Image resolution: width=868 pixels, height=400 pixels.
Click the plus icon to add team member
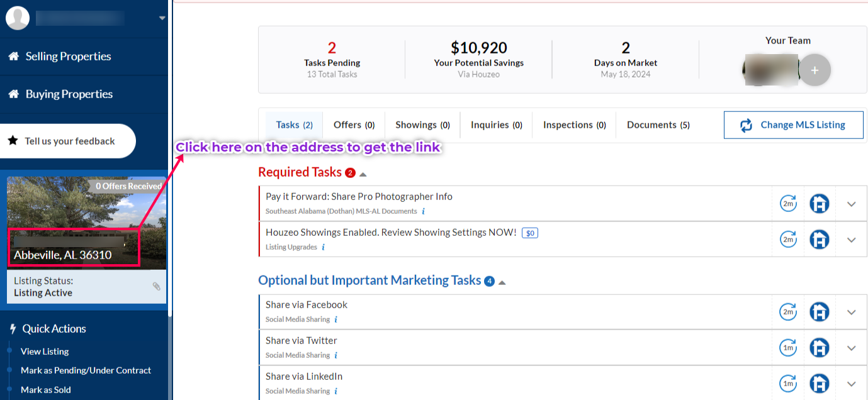(x=814, y=70)
